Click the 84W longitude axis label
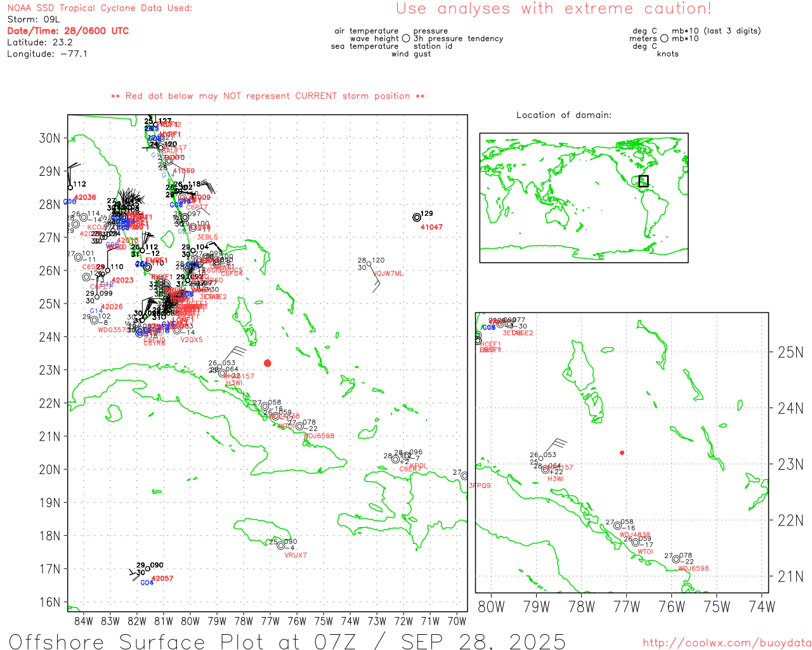Viewport: 812px width, 650px height. pos(83,621)
